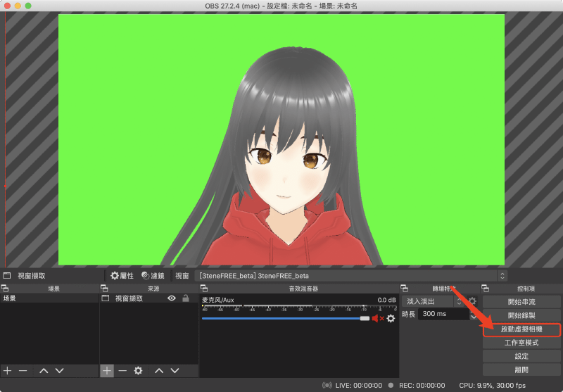Open the 淡入淡出 transition type dropdown

432,301
